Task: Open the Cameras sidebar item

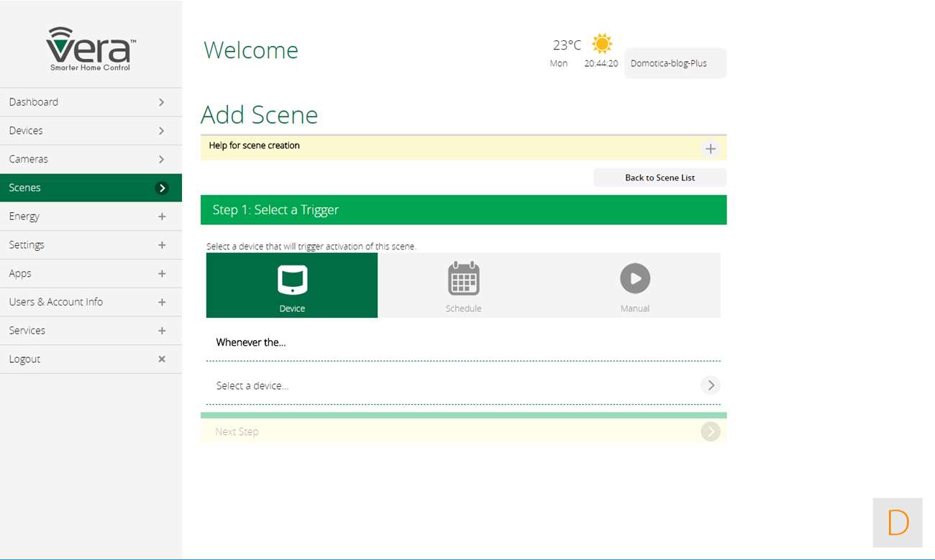Action: point(91,159)
